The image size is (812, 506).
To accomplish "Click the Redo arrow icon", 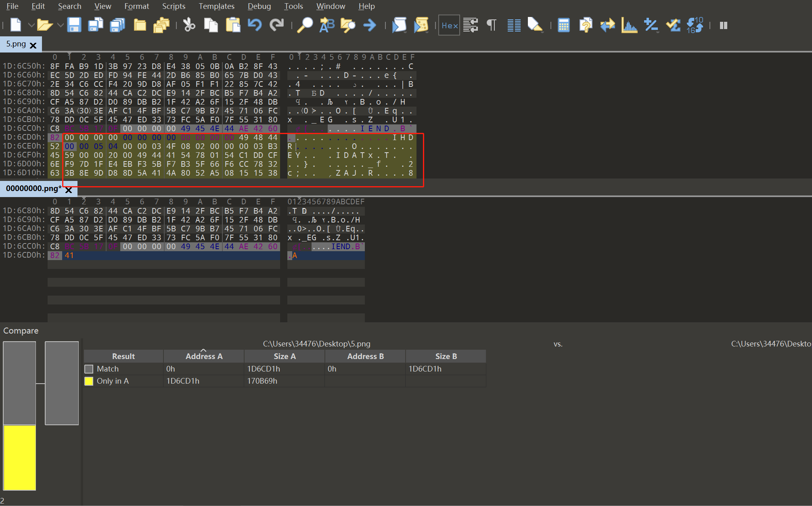I will 276,25.
